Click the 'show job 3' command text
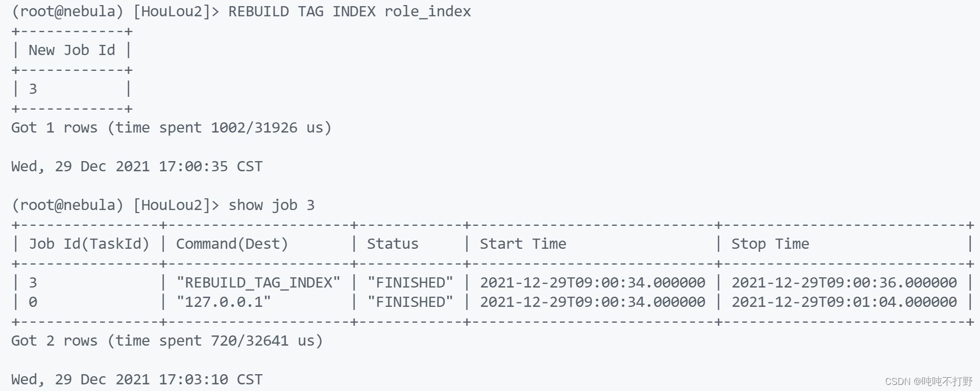The image size is (980, 391). point(272,205)
